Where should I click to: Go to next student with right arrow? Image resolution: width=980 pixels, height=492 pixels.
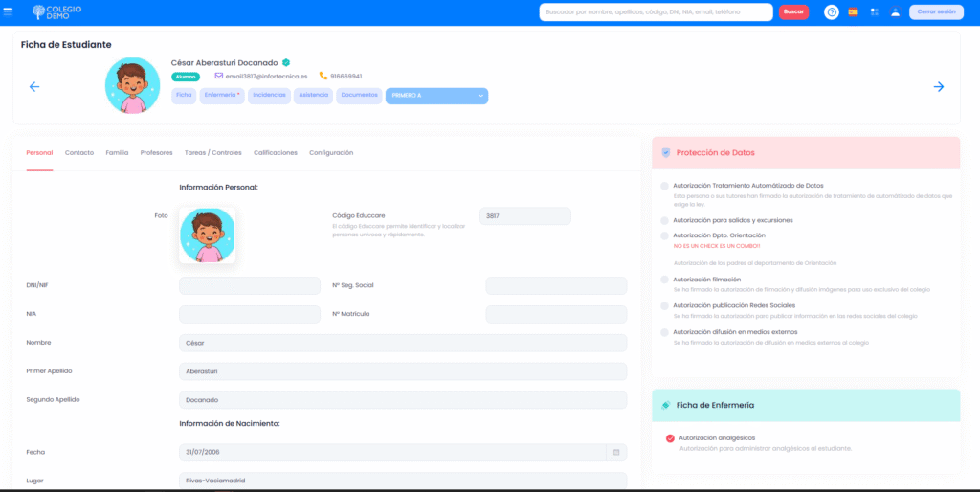click(x=938, y=86)
